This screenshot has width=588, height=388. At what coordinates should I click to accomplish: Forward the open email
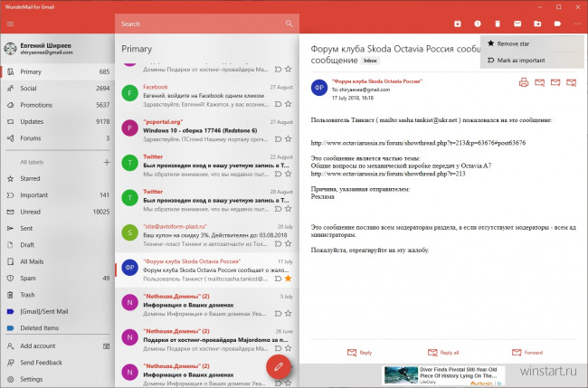click(x=527, y=352)
